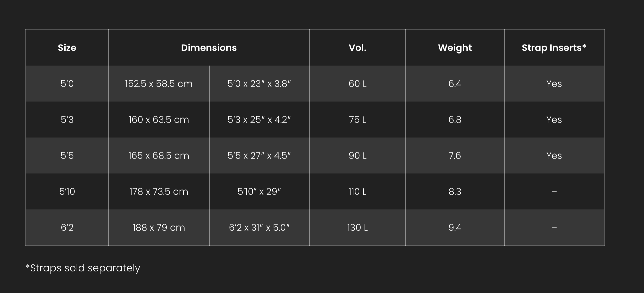Screen dimensions: 644x293
Task: Select Yes in the 5'0 row
Action: (x=554, y=84)
